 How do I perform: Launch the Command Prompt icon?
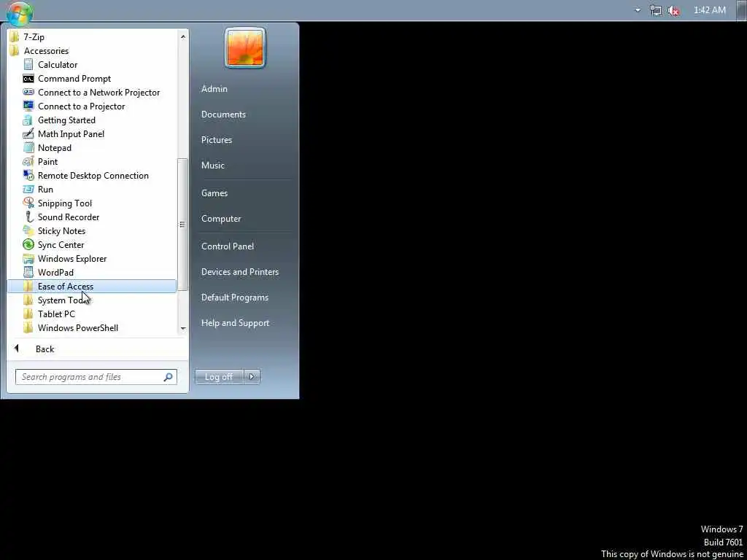coord(28,79)
